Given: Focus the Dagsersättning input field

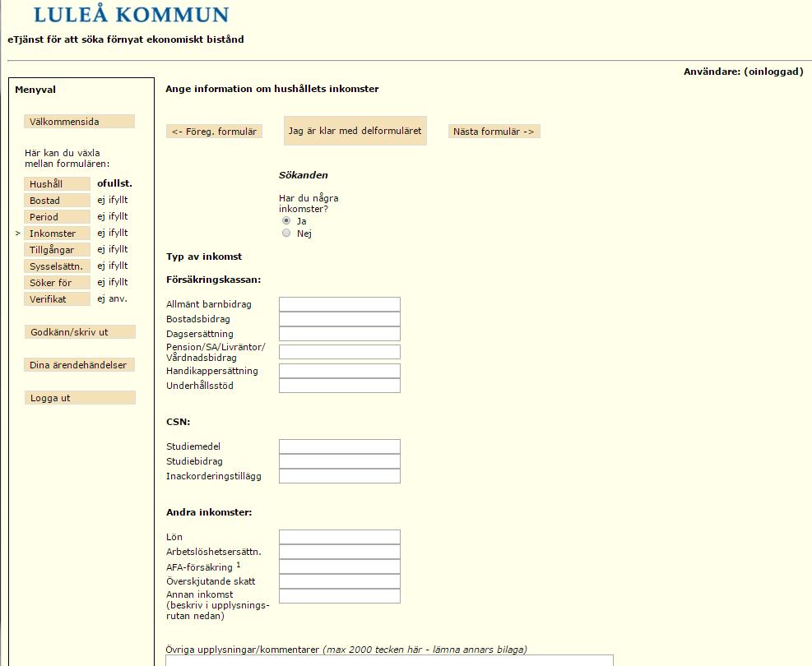Looking at the screenshot, I should (340, 334).
